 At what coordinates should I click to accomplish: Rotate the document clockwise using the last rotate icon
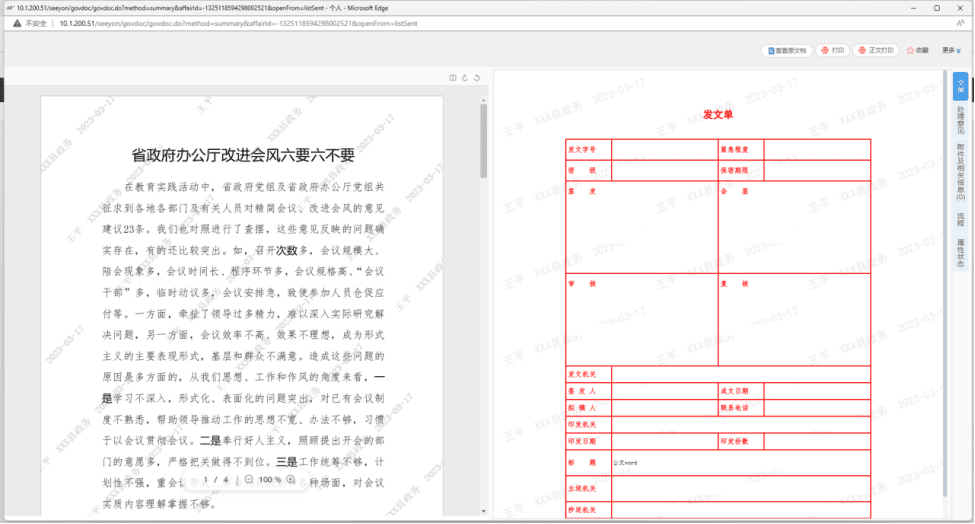477,78
